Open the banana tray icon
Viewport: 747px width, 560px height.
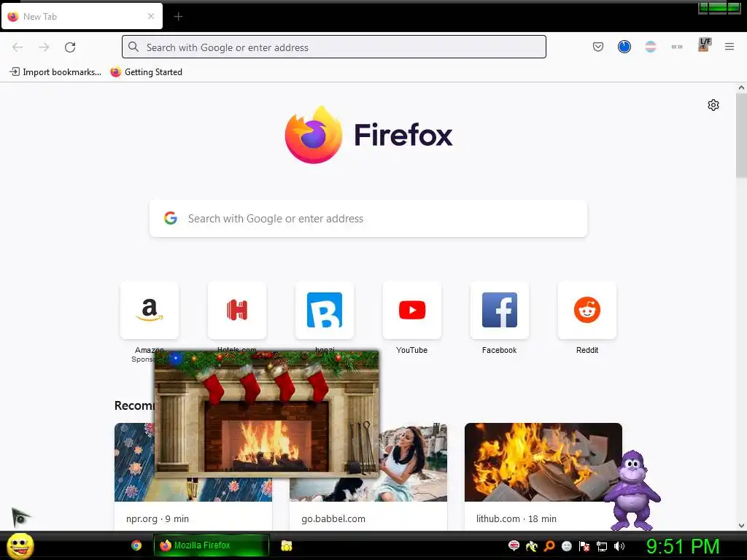click(x=531, y=546)
